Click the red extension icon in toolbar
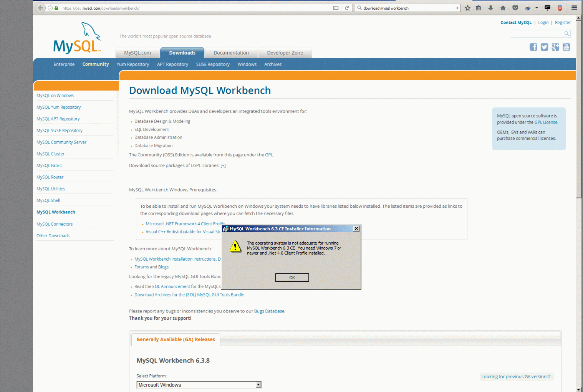 click(x=560, y=8)
